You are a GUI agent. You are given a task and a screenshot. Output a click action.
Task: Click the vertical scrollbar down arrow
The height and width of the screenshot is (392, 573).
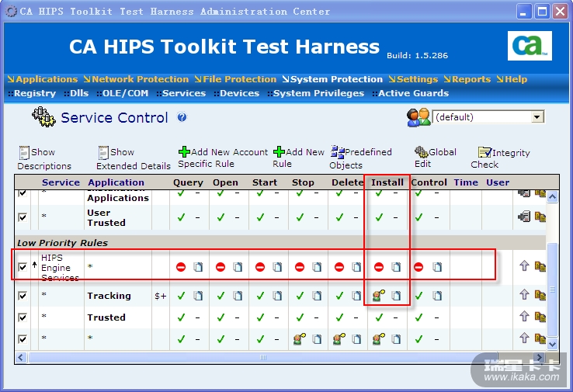point(552,344)
